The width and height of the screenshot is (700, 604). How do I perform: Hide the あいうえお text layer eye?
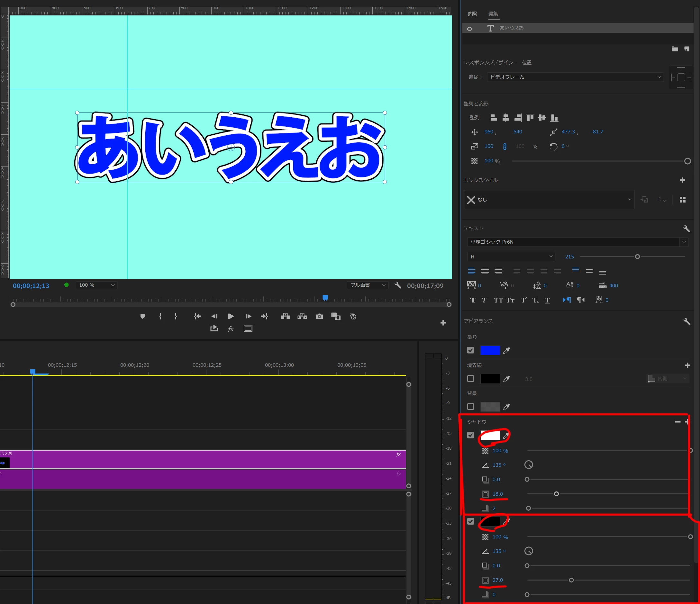(469, 29)
